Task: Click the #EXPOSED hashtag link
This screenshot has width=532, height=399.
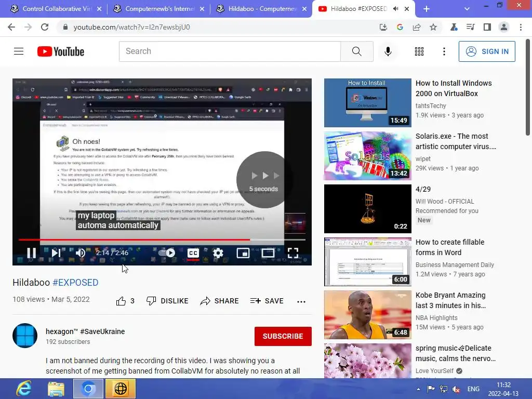Action: [x=75, y=282]
